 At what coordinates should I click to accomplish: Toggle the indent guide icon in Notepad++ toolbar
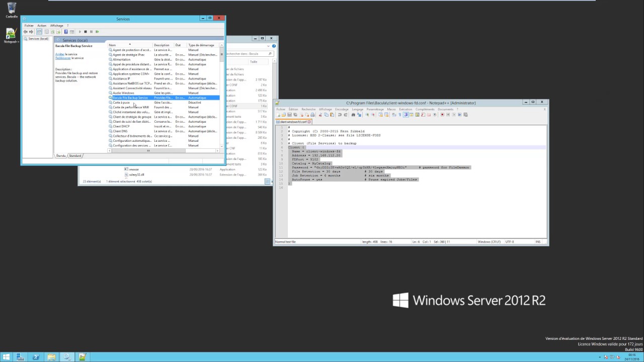(406, 115)
